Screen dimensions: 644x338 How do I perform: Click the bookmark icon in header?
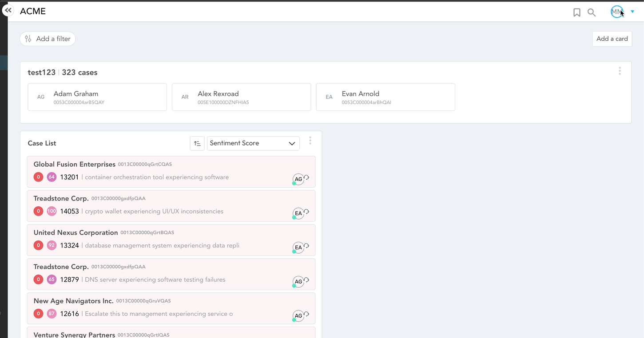click(x=577, y=12)
